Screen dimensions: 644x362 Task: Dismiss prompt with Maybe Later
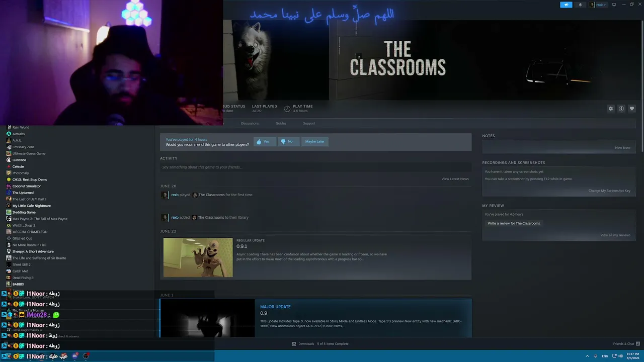point(315,142)
